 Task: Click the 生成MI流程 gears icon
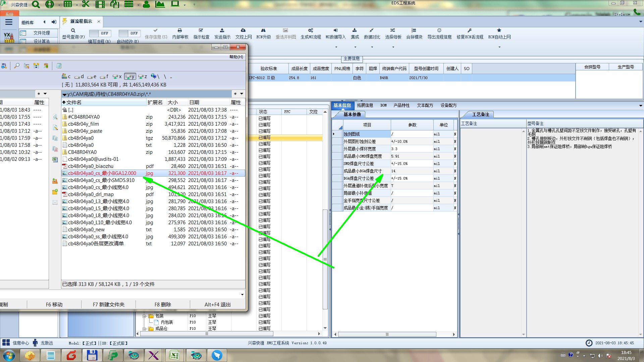(x=311, y=31)
